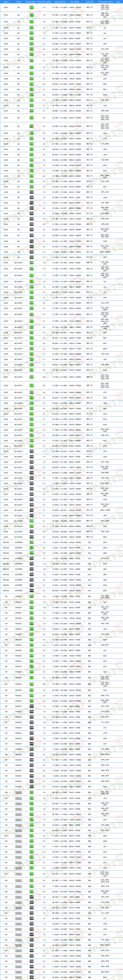Click the ON diesel icon in Audi A6 sedan 1.9 AJM row
The height and width of the screenshot is (980, 123).
(x=31, y=197)
